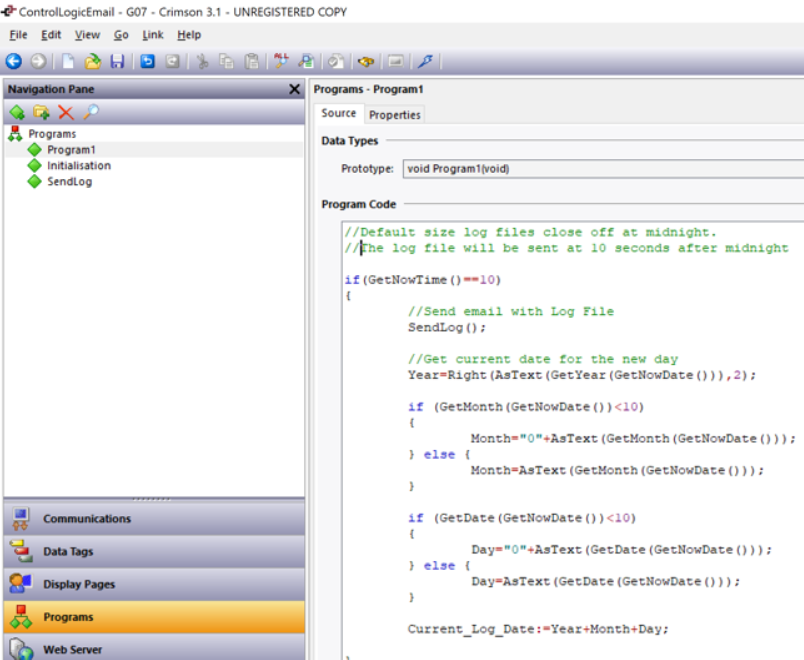Screen dimensions: 804x660
Task: Click the New file toolbar icon
Action: click(x=69, y=62)
